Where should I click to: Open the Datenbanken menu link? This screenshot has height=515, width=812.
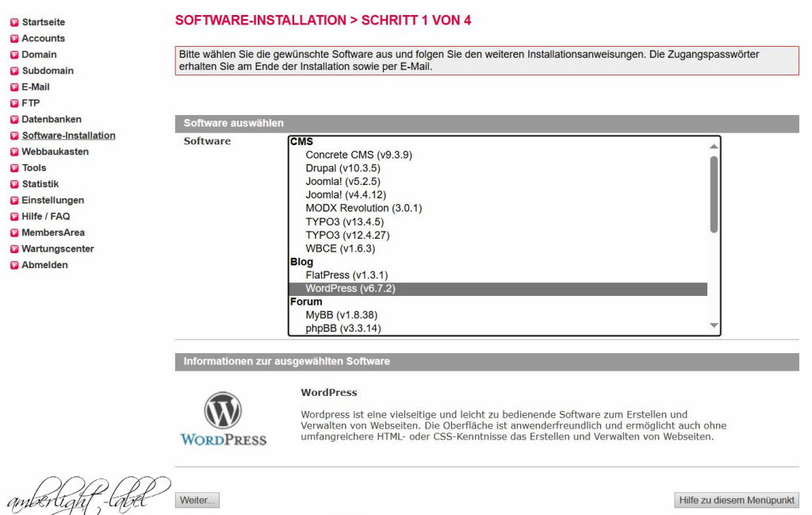(52, 119)
